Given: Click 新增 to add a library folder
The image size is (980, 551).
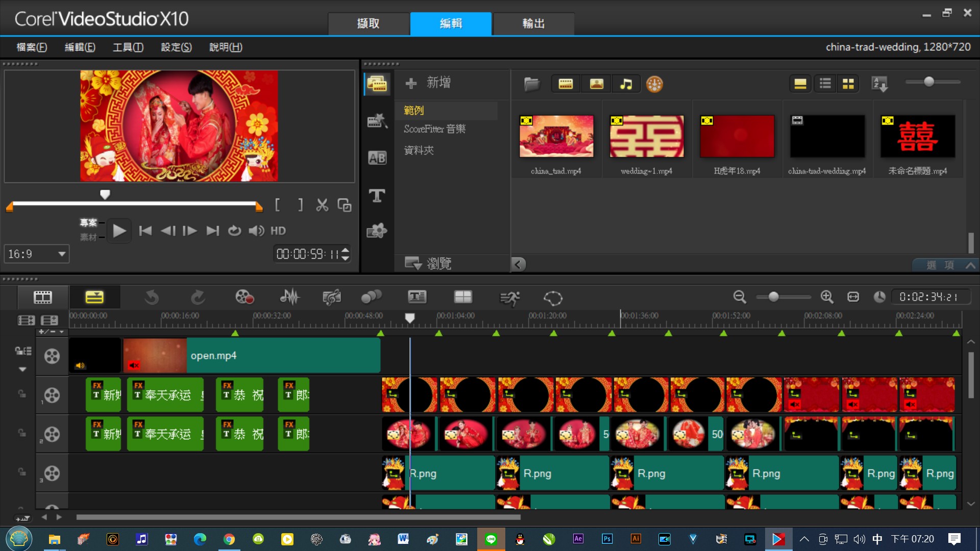Looking at the screenshot, I should [x=429, y=83].
